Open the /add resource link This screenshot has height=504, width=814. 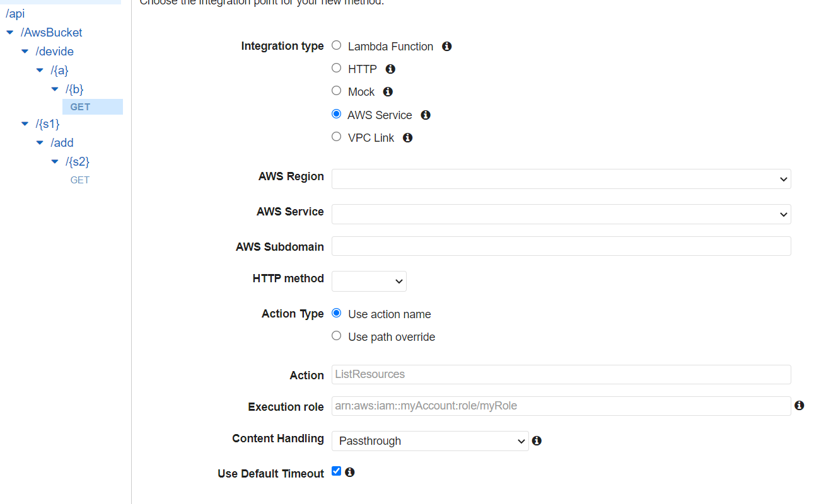click(62, 142)
